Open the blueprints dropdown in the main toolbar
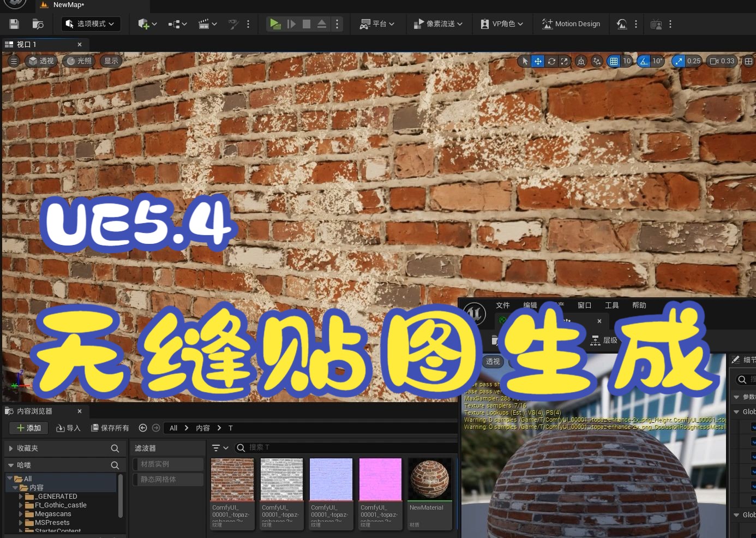 [177, 24]
